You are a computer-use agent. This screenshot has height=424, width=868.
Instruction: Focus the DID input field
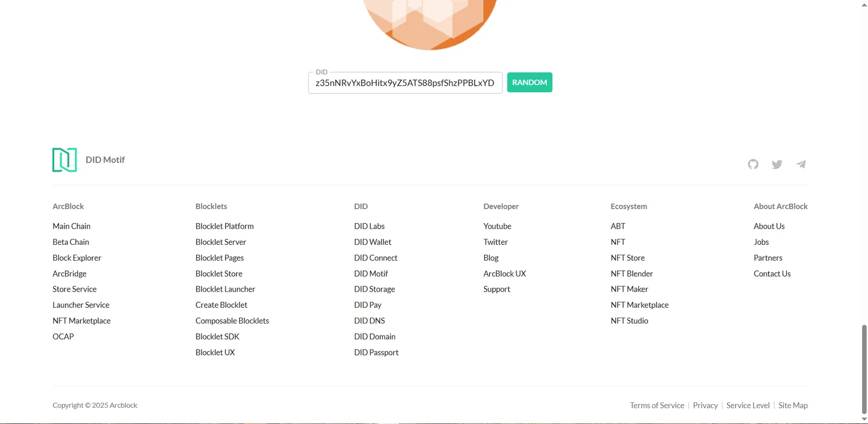tap(405, 83)
